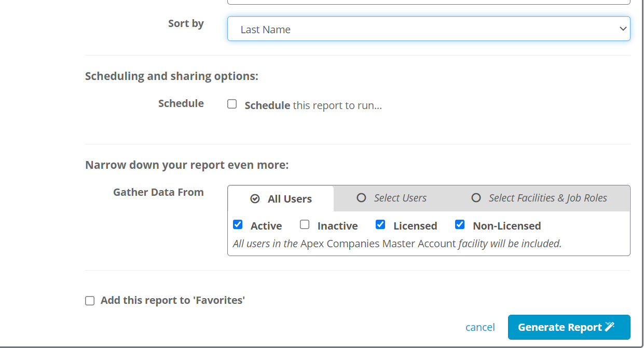Screen dimensions: 644x348
Task: Click the check-circle icon on All Users tab
Action: [x=255, y=198]
